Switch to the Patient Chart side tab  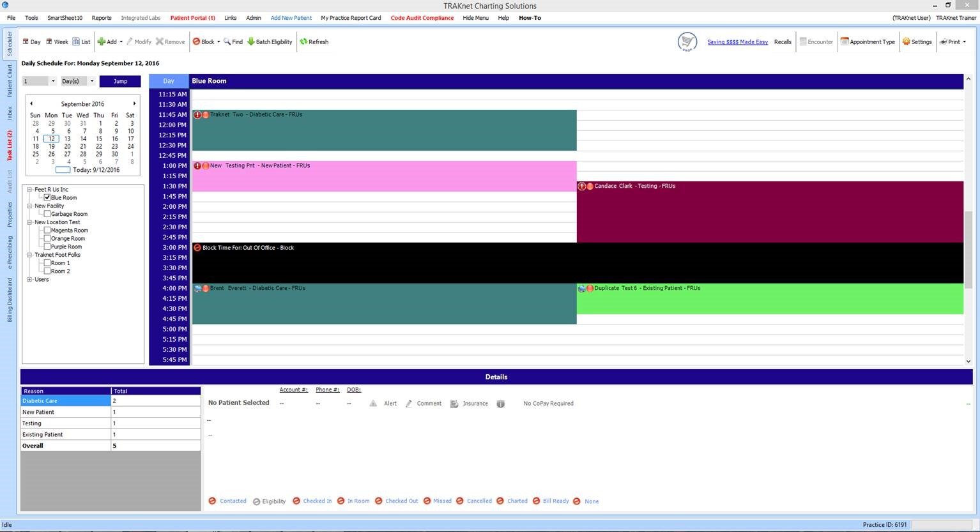pos(10,80)
